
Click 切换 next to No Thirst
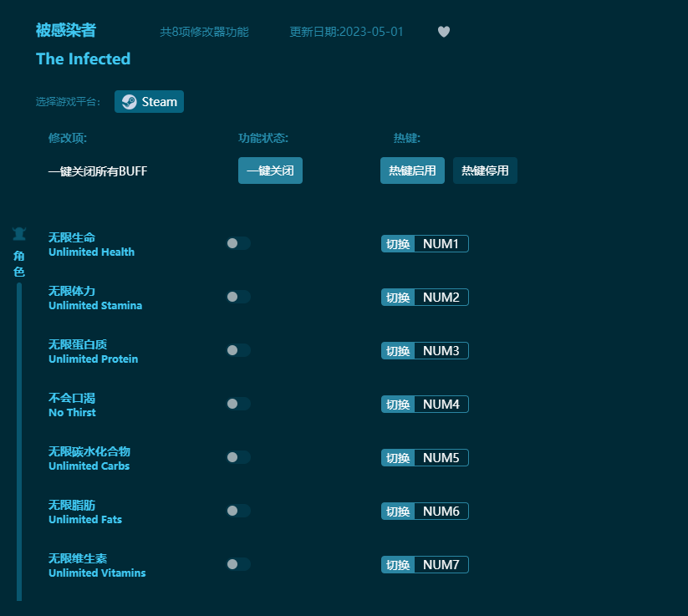397,404
